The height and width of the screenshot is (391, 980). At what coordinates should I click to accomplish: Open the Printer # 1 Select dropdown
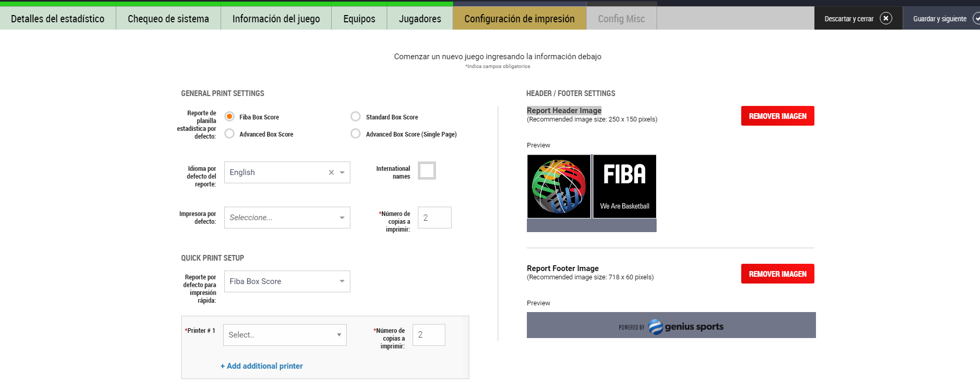click(285, 335)
